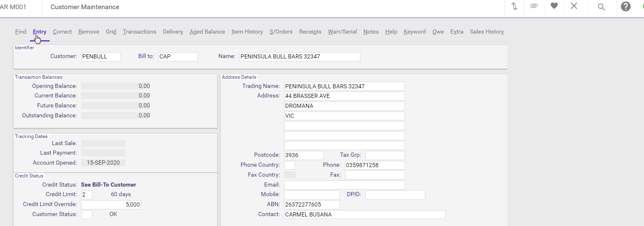This screenshot has width=644, height=226.
Task: Click the up-down arrows icon in header
Action: 514,6
